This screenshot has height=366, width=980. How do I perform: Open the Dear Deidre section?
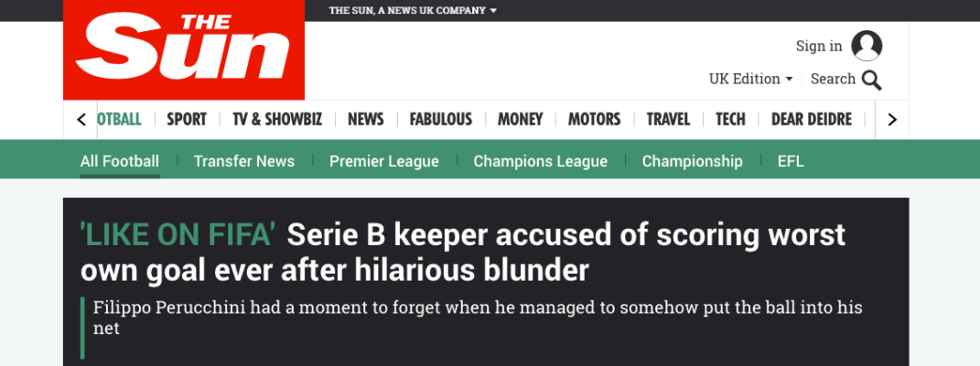click(x=812, y=119)
